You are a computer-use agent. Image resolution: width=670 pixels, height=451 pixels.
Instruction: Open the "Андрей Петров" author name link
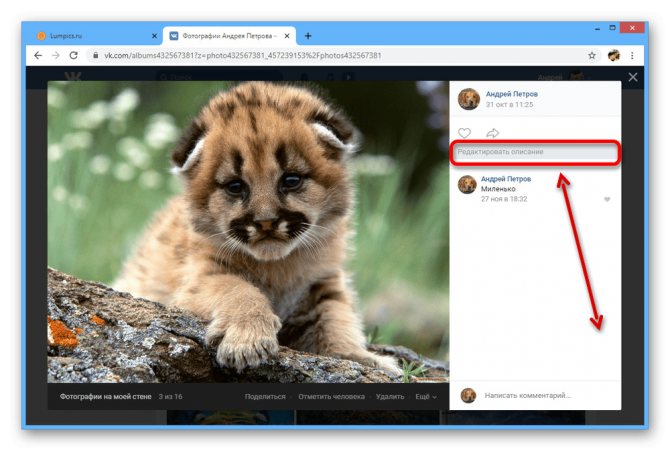(x=511, y=94)
